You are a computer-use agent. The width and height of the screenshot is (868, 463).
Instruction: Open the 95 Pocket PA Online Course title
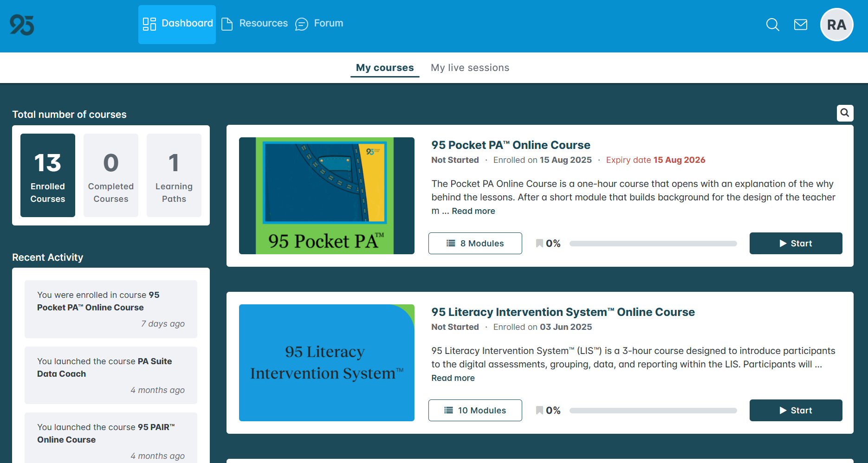pos(511,145)
